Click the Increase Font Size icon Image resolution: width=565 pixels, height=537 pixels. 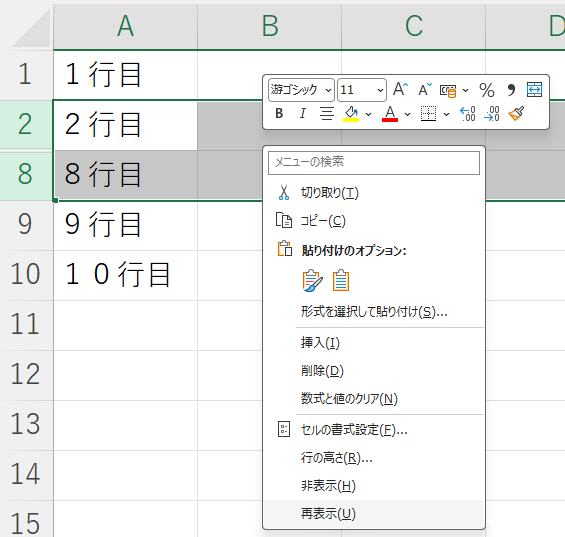[400, 89]
